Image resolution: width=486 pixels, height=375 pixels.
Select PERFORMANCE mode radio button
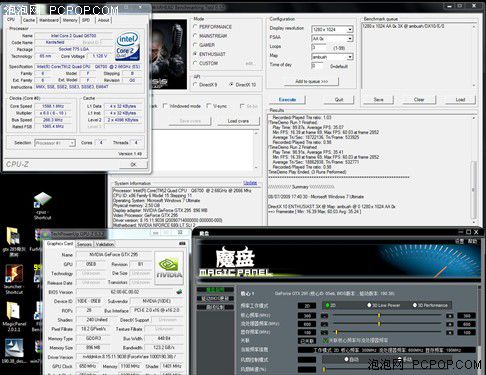tap(195, 26)
